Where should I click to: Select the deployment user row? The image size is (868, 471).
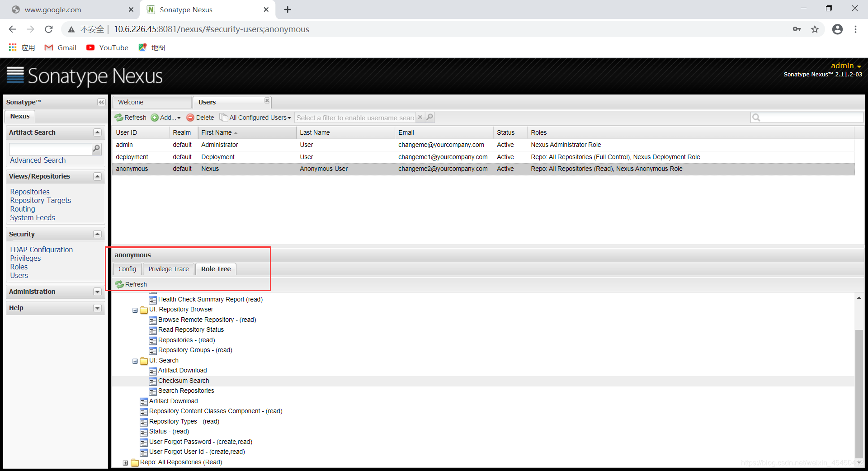click(483, 157)
